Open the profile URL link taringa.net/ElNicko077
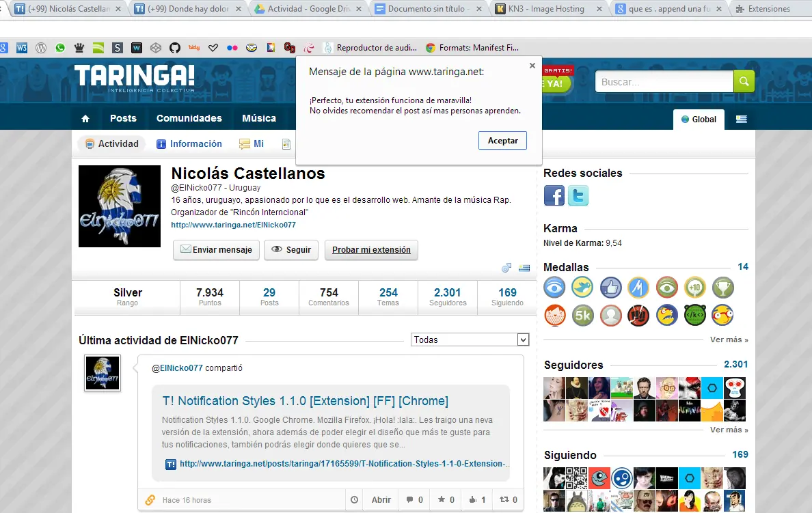 tap(234, 225)
